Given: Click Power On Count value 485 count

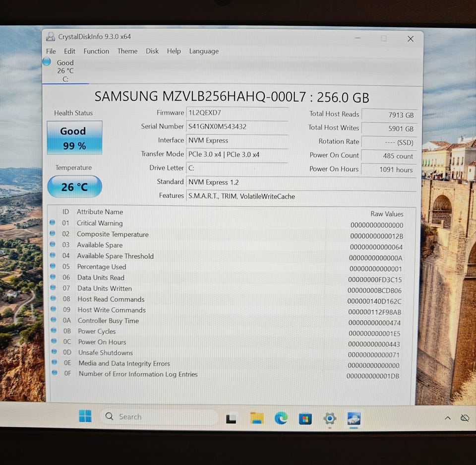Looking at the screenshot, I should pyautogui.click(x=389, y=156).
